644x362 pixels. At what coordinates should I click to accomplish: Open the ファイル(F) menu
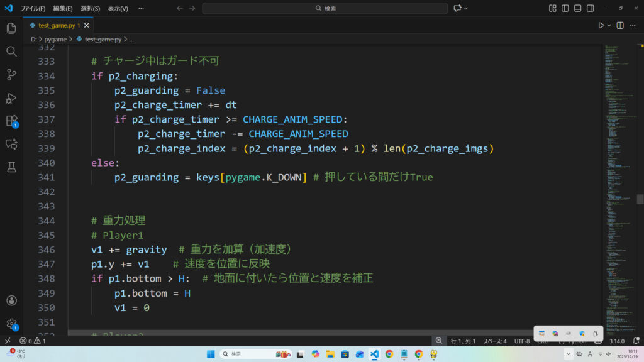33,9
